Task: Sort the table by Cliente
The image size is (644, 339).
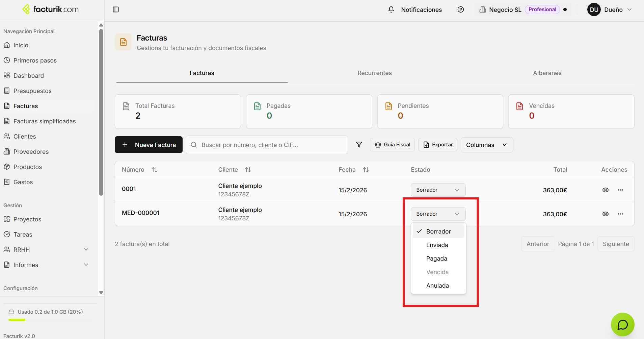Action: [x=248, y=170]
